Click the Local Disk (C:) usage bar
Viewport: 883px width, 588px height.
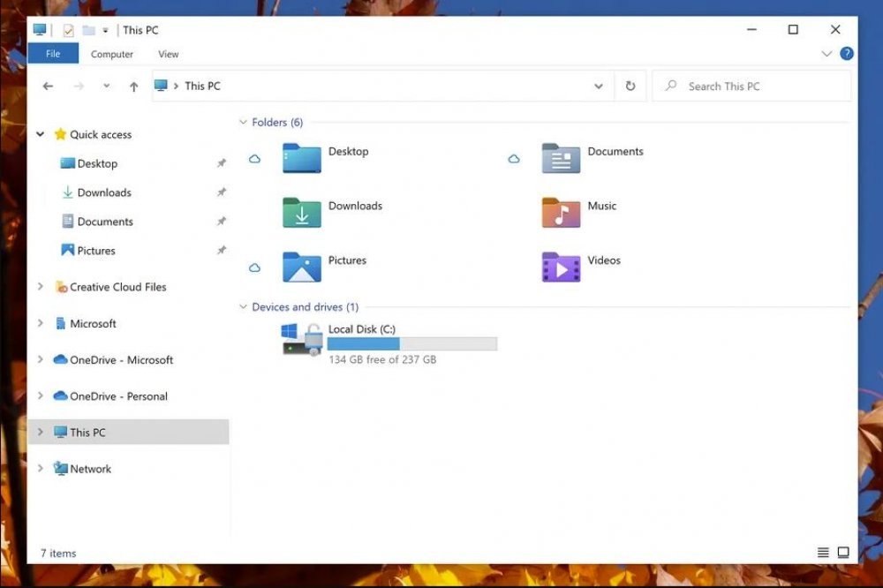(x=412, y=343)
